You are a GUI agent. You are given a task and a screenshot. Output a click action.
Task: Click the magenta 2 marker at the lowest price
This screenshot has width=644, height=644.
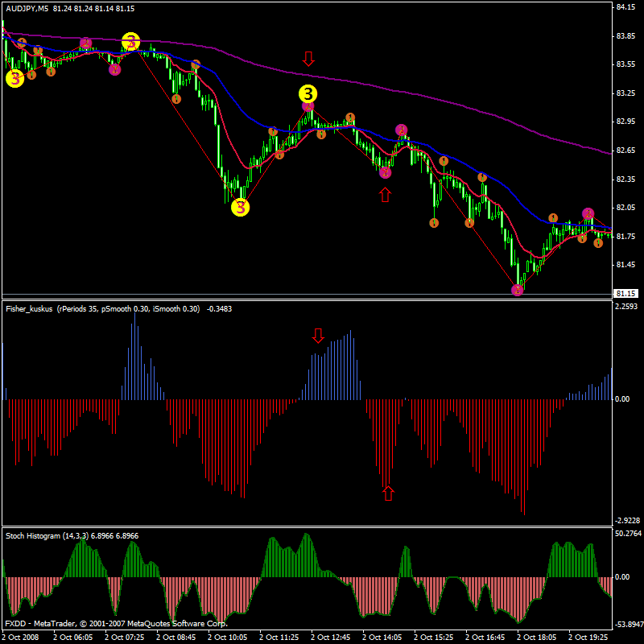click(x=517, y=290)
